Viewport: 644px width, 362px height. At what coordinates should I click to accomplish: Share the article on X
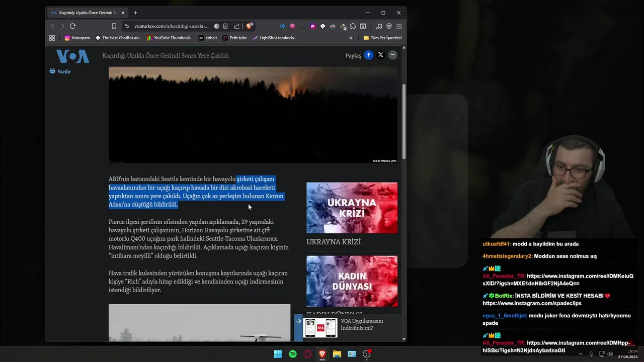[x=380, y=55]
